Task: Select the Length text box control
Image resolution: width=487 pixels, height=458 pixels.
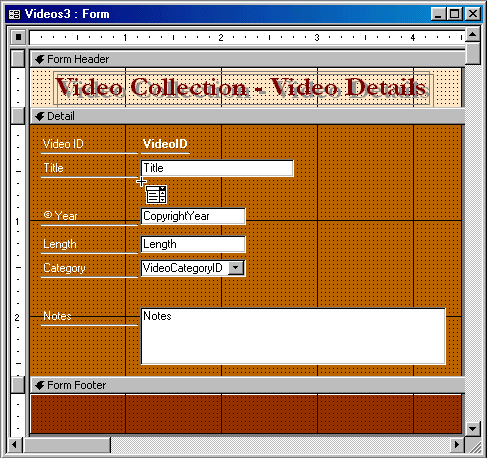Action: pos(193,244)
